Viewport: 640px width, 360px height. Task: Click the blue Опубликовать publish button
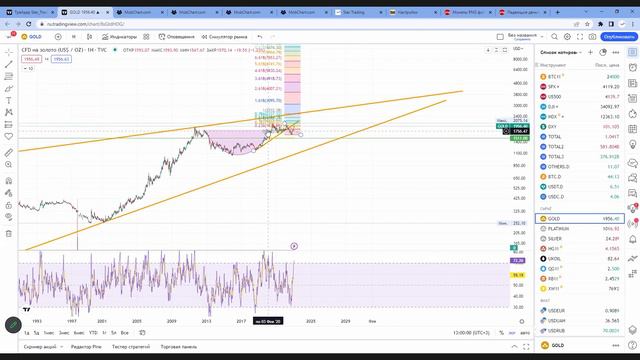point(619,37)
